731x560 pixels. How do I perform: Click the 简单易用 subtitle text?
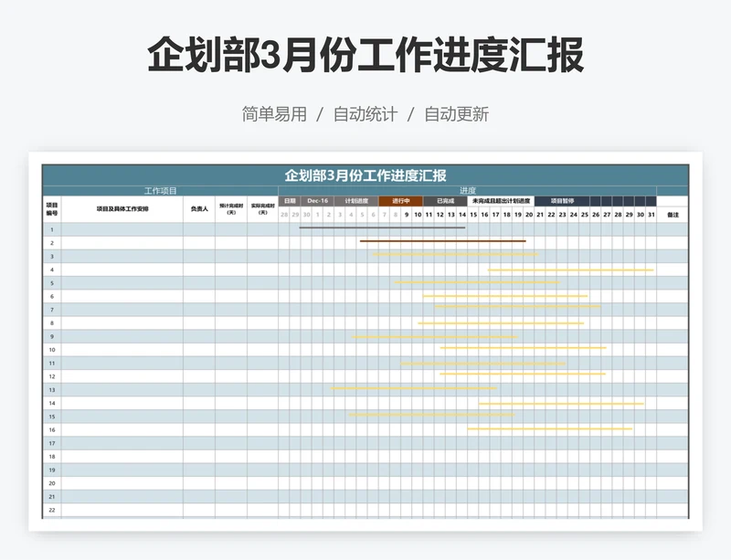pos(274,114)
